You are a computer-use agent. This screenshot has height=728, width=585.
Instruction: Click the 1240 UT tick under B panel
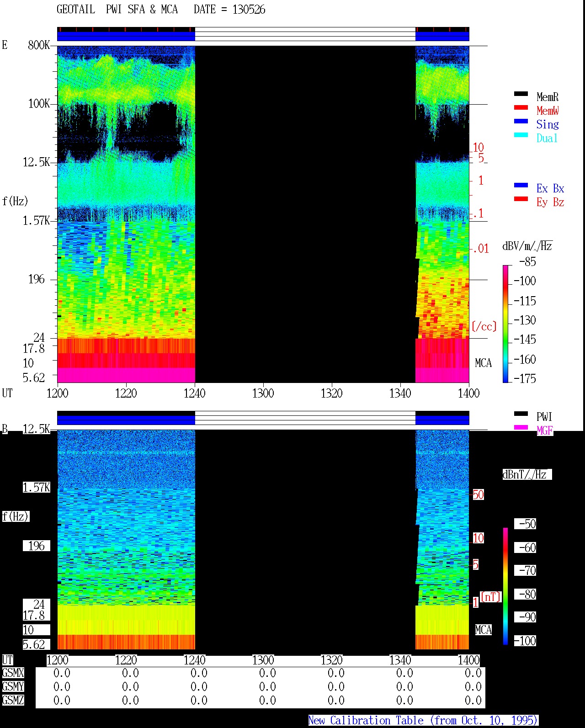(x=194, y=660)
